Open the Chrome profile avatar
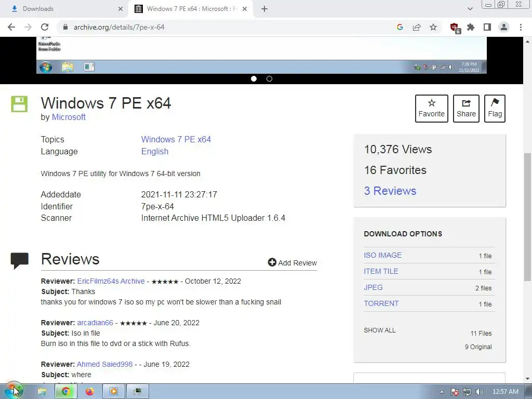Viewport: 532px width, 399px height. (x=504, y=27)
